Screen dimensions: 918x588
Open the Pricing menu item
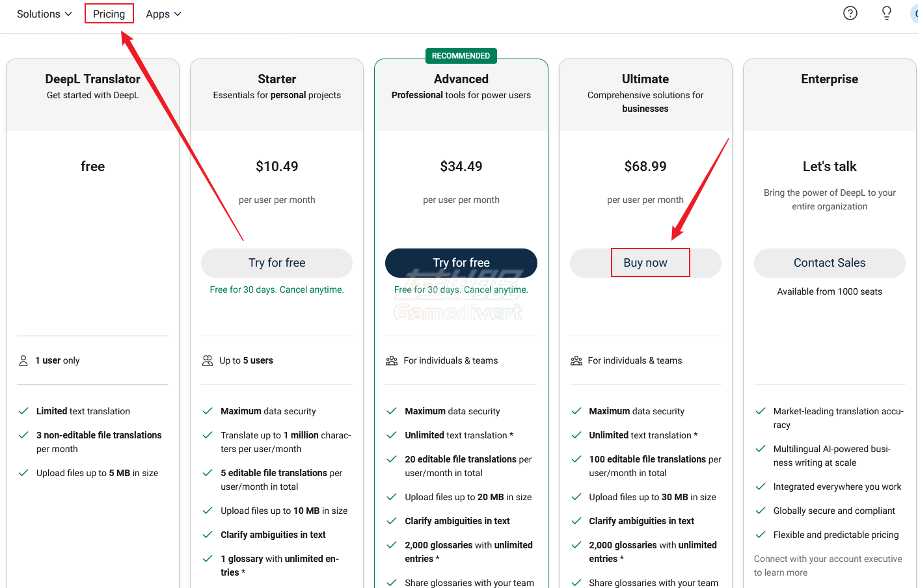(x=109, y=14)
